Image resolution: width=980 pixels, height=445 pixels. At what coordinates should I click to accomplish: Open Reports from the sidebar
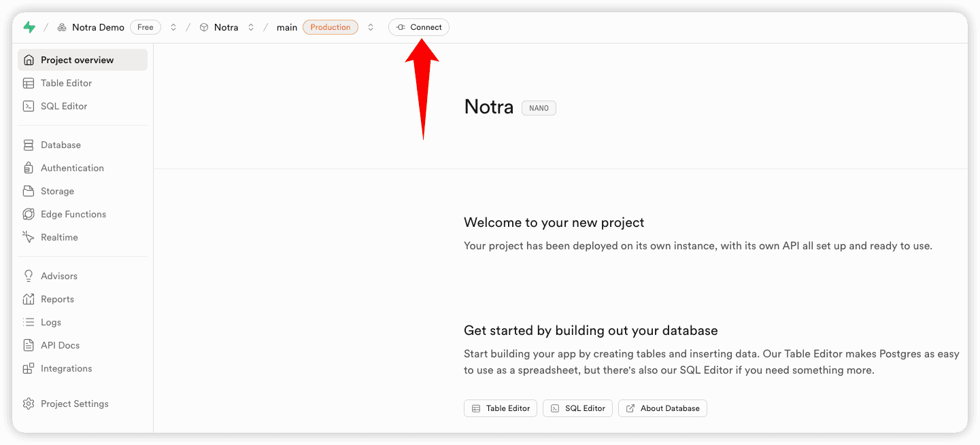coord(57,300)
